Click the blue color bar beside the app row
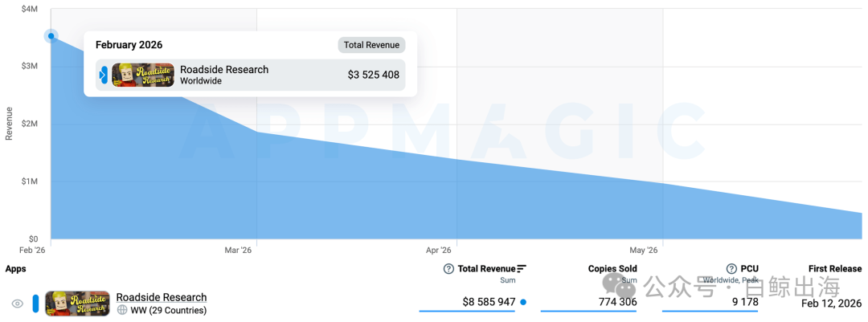Screen dimensions: 868x322 (35, 304)
